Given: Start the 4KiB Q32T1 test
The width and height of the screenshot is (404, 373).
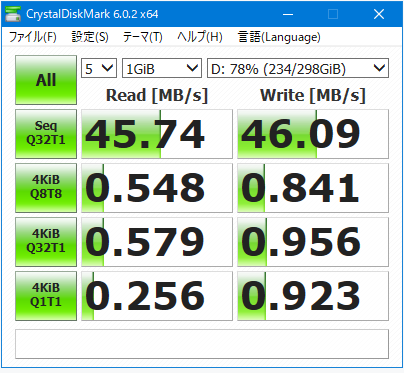Looking at the screenshot, I should 46,242.
